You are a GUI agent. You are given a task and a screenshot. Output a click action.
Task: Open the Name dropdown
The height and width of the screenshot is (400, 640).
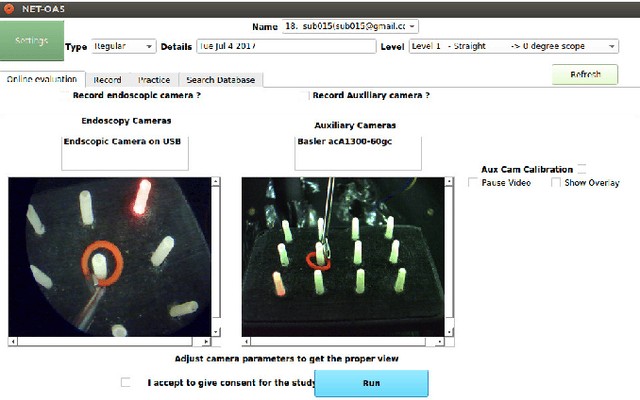click(349, 26)
